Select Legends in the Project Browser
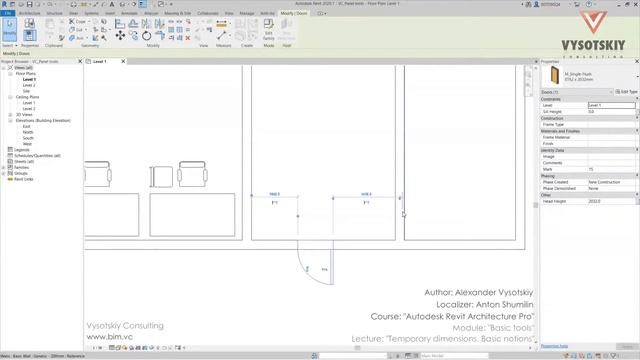Image resolution: width=640 pixels, height=360 pixels. pos(22,150)
